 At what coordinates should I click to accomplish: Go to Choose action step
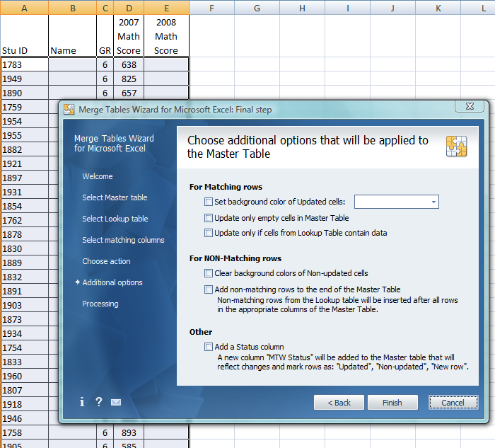click(106, 261)
